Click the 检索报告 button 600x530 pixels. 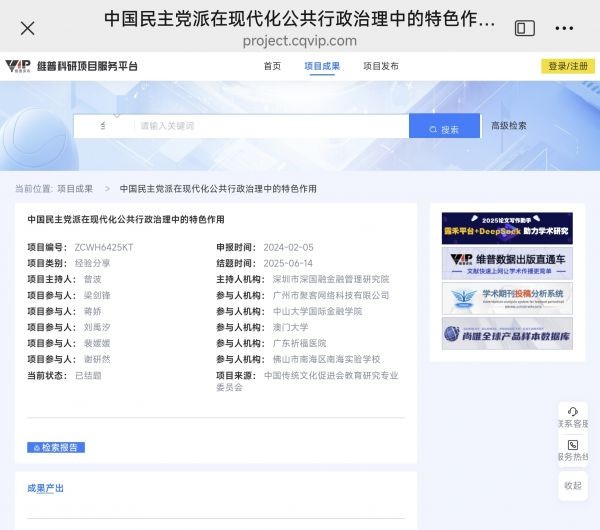tap(56, 447)
